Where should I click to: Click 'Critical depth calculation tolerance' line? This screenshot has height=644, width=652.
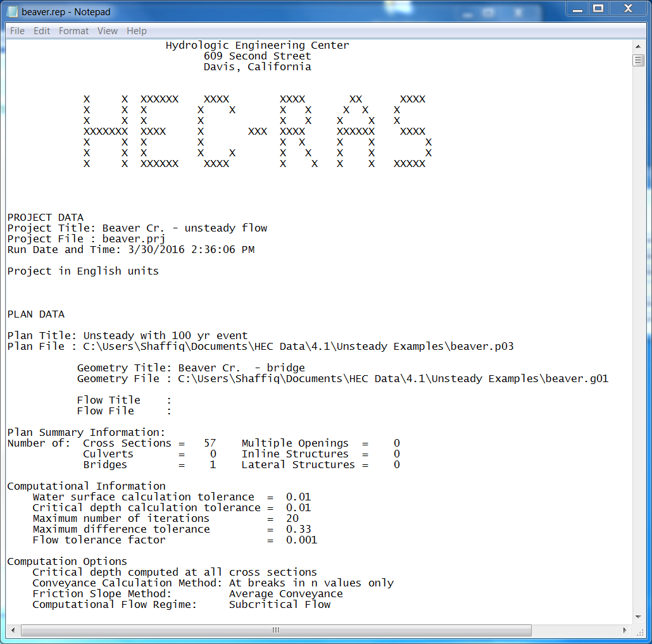point(172,508)
